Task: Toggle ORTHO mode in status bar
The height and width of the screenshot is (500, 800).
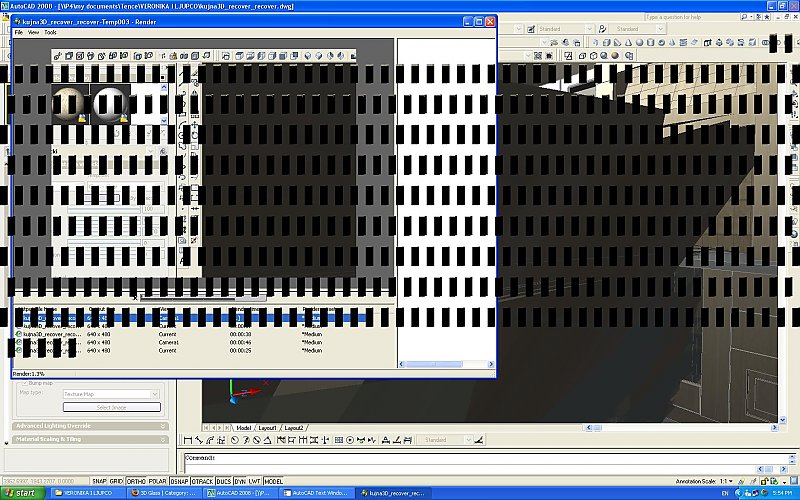Action: coord(136,481)
